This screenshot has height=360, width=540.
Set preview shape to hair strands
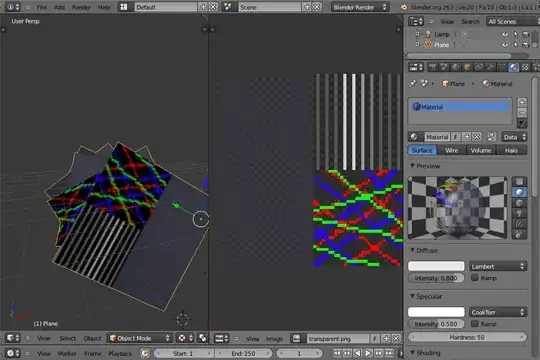pos(519,224)
